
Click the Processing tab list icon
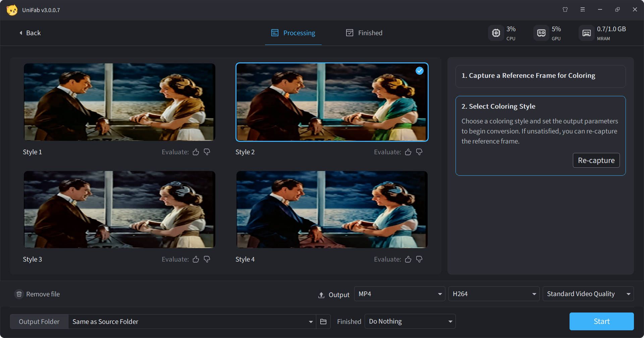point(275,33)
